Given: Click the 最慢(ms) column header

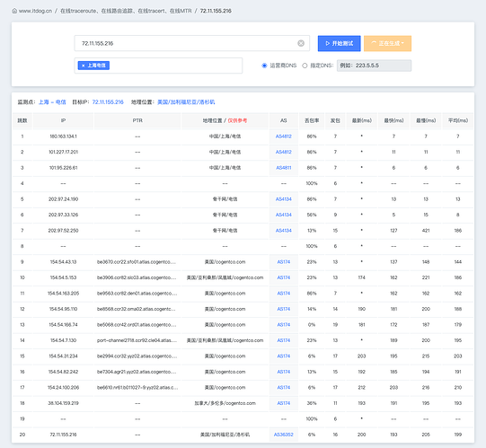Looking at the screenshot, I should click(426, 120).
